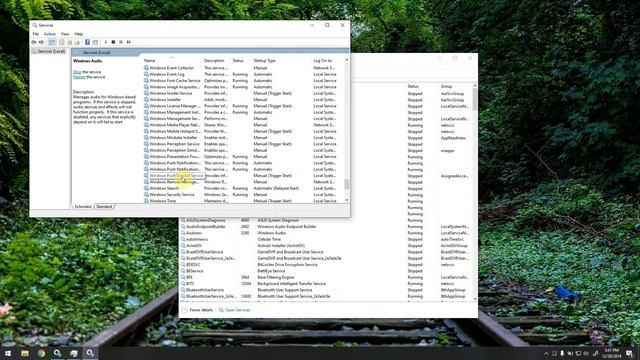Select Windows Search service row
Screen dimensions: 640x360
(x=244, y=188)
